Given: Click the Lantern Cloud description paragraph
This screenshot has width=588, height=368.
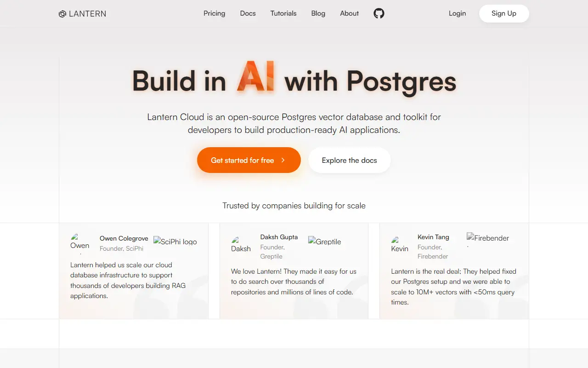Looking at the screenshot, I should click(294, 123).
